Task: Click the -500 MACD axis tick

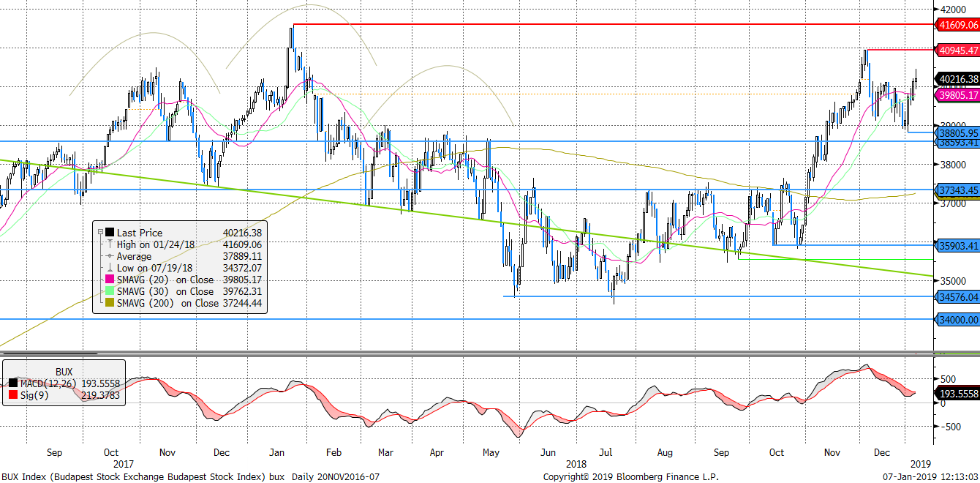Action: coord(951,427)
